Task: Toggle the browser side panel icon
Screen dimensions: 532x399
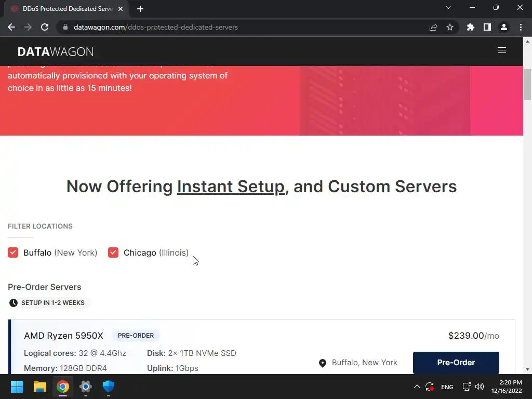Action: point(487,27)
